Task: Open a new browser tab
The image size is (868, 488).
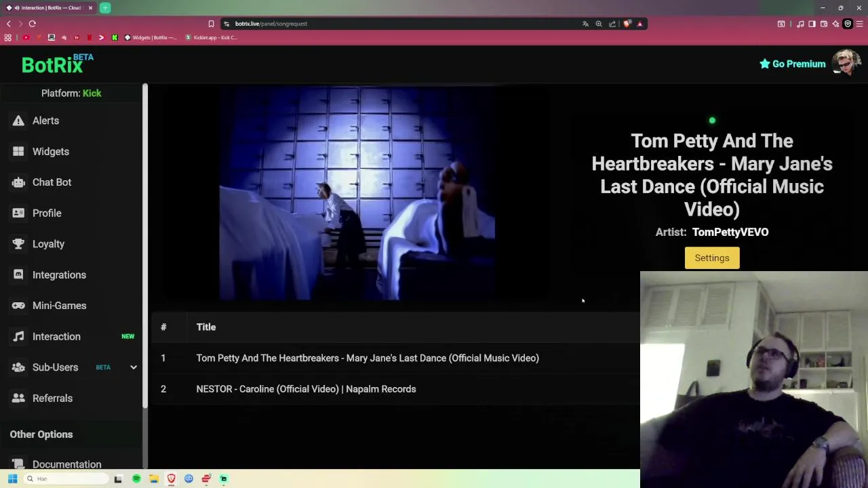Action: (x=105, y=7)
